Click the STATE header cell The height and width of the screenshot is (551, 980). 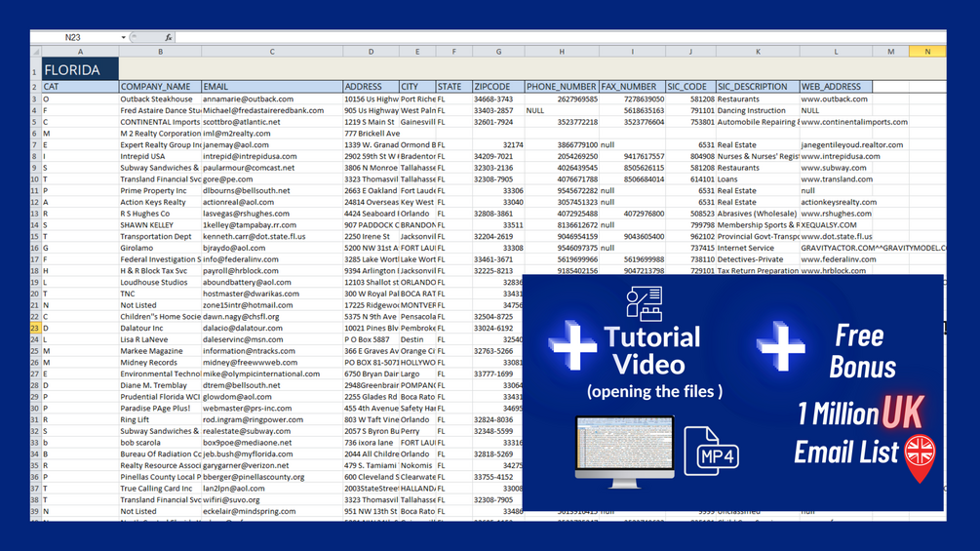(x=454, y=87)
